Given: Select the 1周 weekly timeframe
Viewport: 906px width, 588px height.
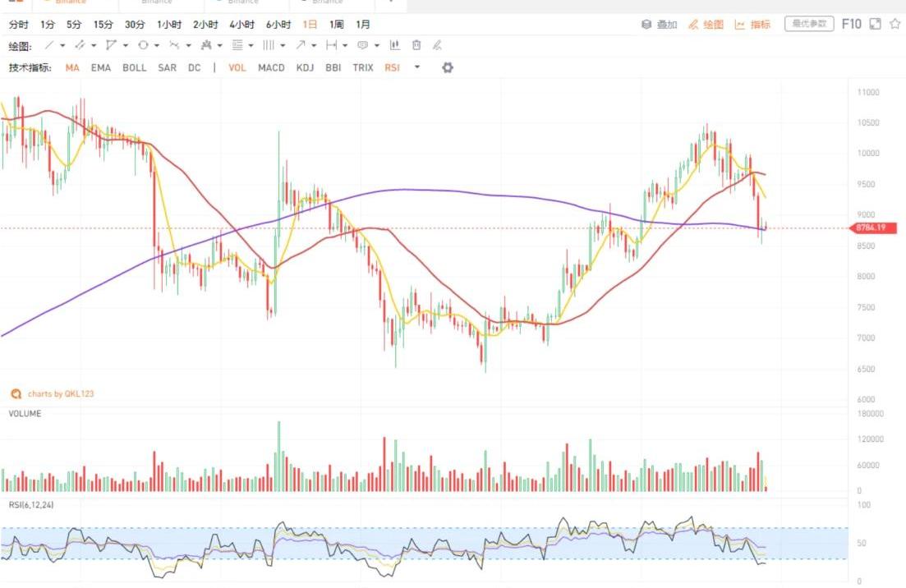Looking at the screenshot, I should coord(337,25).
